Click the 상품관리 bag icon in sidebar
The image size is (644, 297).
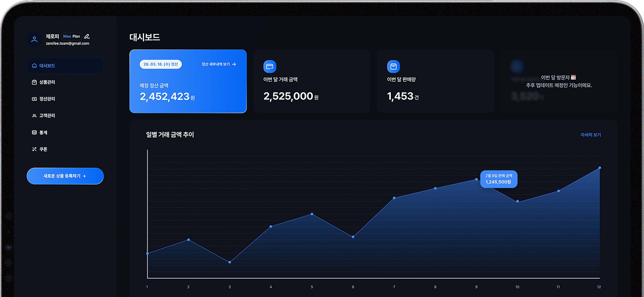tap(34, 82)
